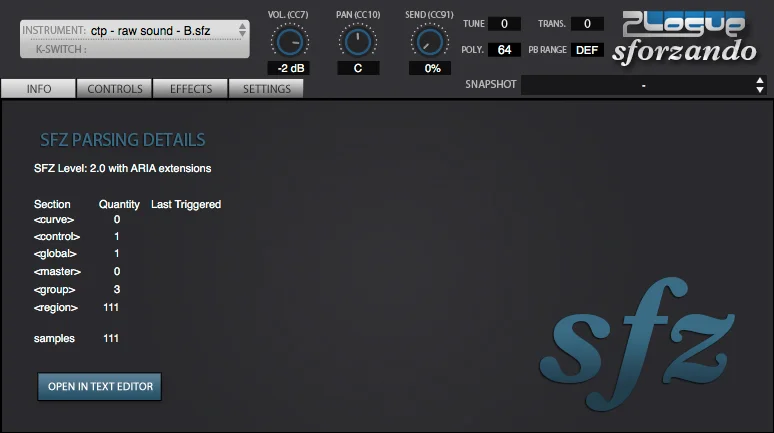
Task: Click the PB RANGE DEF field
Action: pos(587,50)
